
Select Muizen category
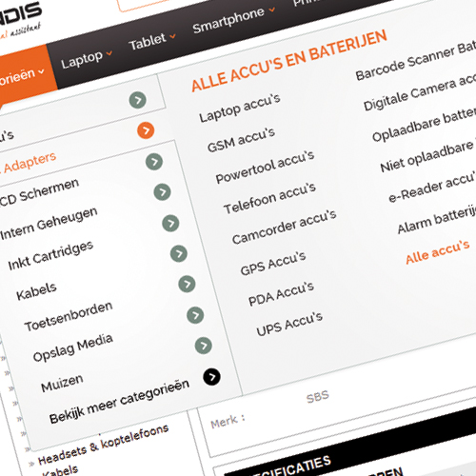[x=62, y=383]
